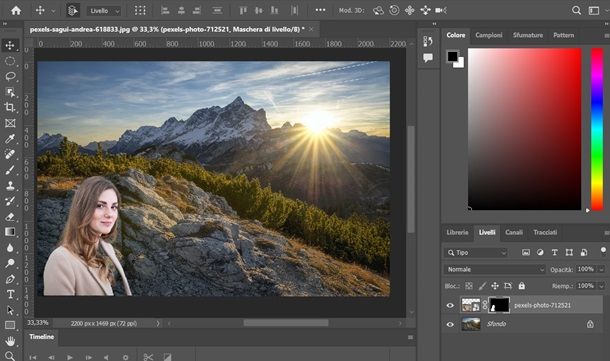The height and width of the screenshot is (361, 610).
Task: Go to the Home screen icon
Action: (16, 11)
